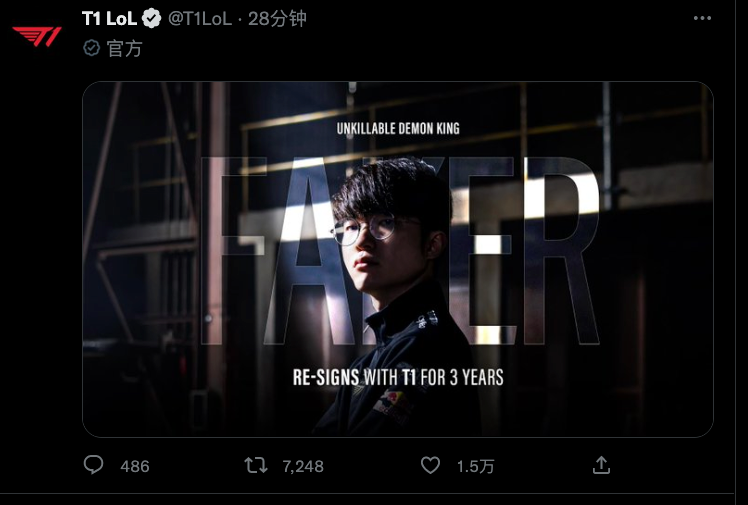Open the Faker re-signing announcement image
748x505 pixels.
tap(397, 259)
